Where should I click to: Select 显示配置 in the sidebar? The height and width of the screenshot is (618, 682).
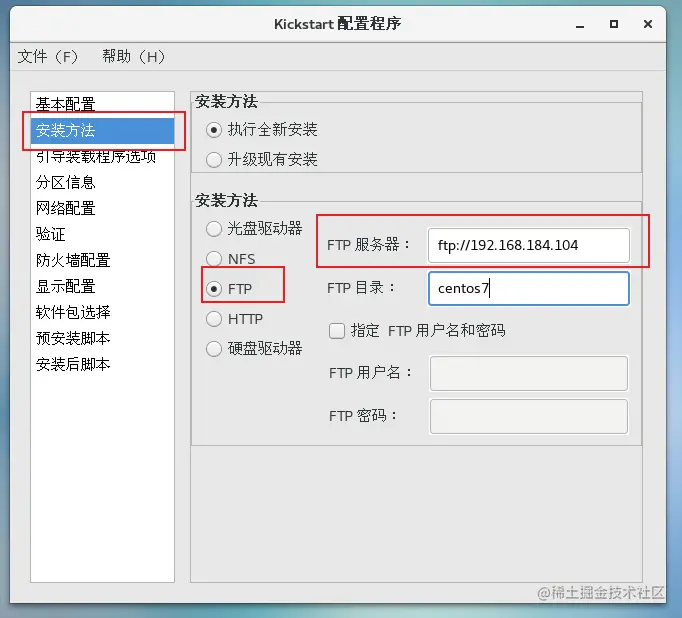point(103,286)
